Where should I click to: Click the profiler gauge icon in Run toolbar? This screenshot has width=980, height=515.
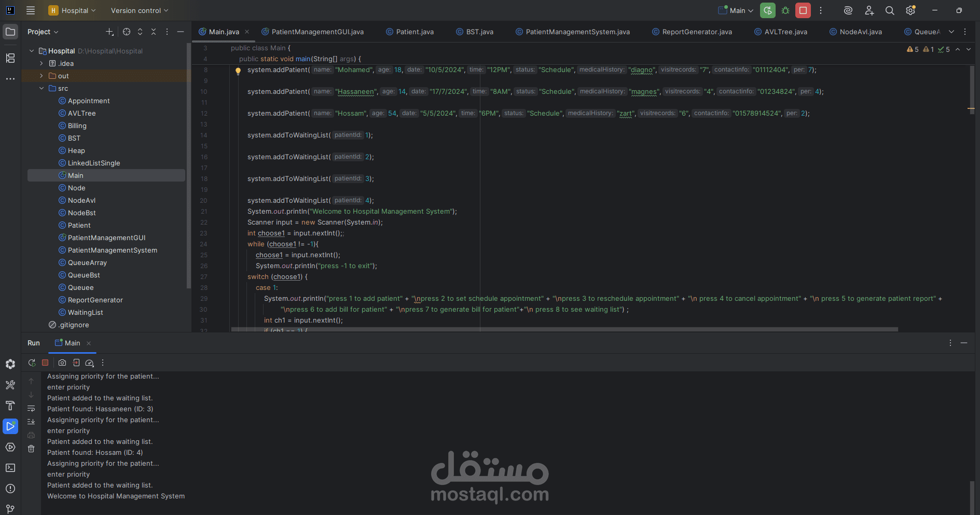tap(89, 363)
